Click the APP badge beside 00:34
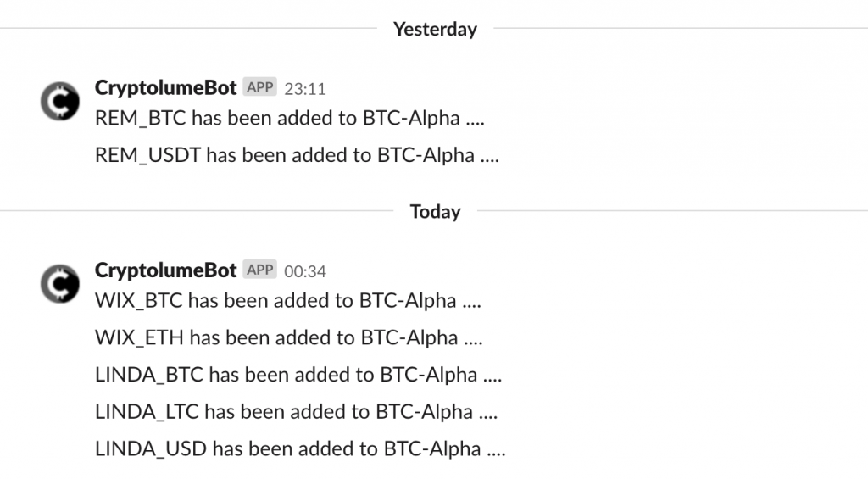The height and width of the screenshot is (479, 868). 259,270
